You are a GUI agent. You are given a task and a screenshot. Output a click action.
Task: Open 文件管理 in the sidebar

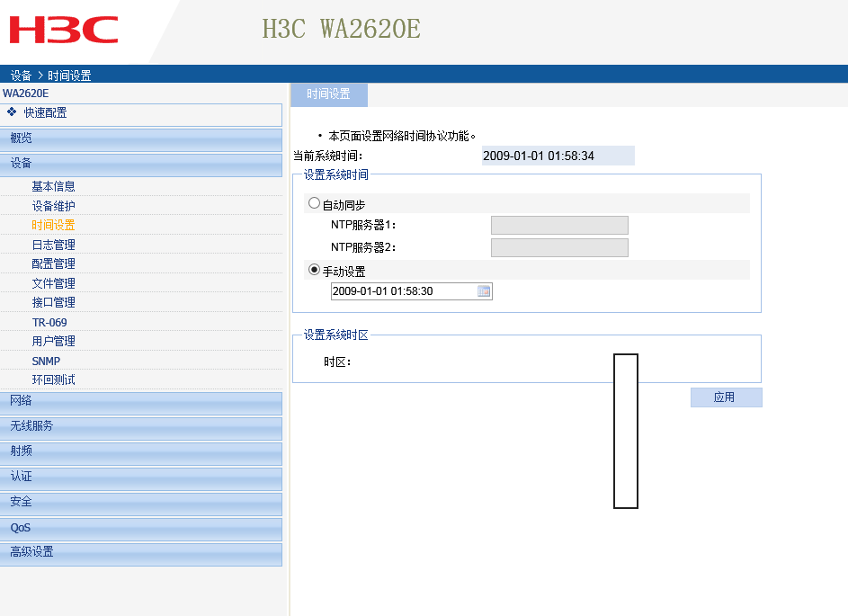pos(53,283)
